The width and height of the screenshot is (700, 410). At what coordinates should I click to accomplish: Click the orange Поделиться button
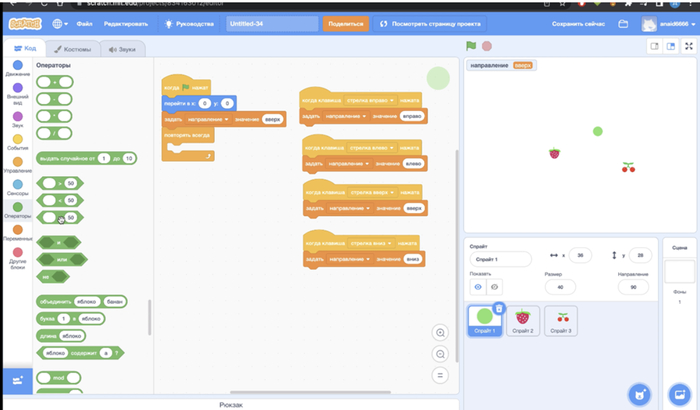coord(345,23)
